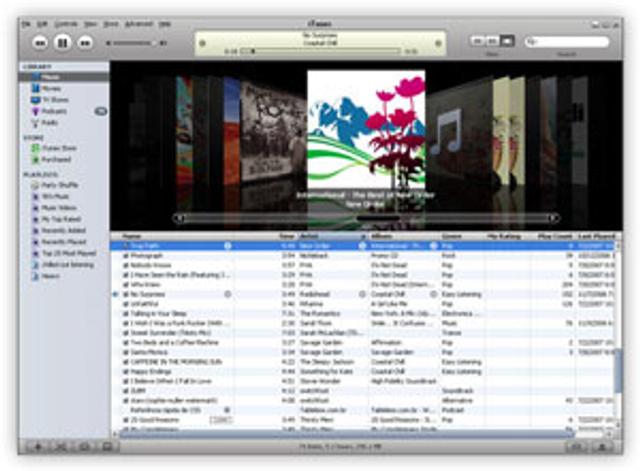Open the Store menu
Viewport: 640px width, 471px height.
click(111, 24)
